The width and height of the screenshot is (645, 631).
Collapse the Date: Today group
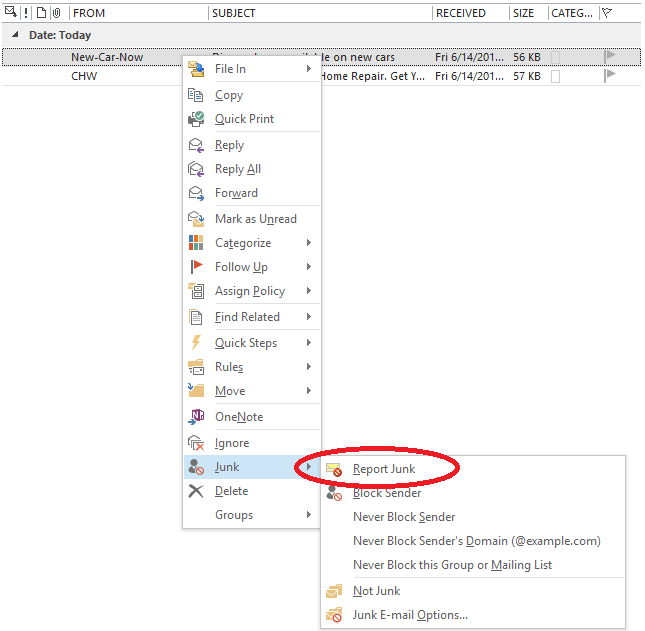coord(14,35)
